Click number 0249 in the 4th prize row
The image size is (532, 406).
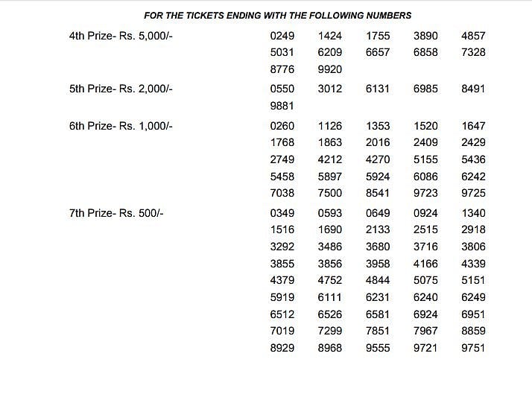[x=282, y=35]
